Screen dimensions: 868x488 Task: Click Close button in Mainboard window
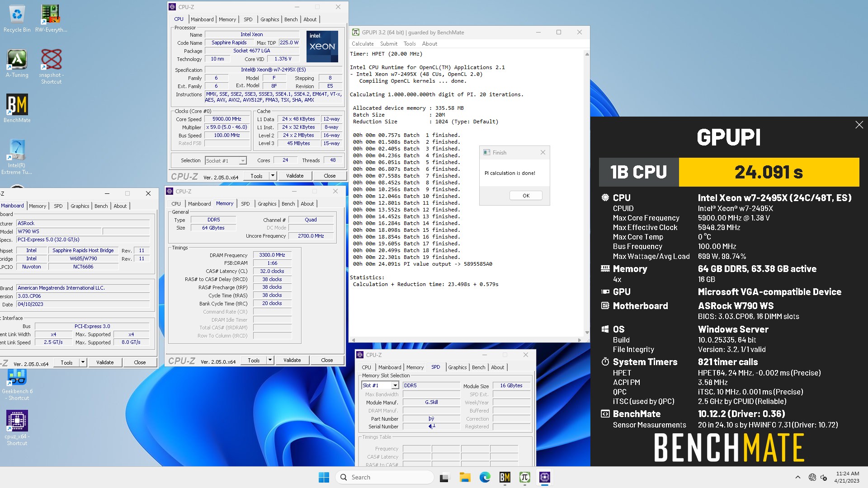(x=140, y=362)
